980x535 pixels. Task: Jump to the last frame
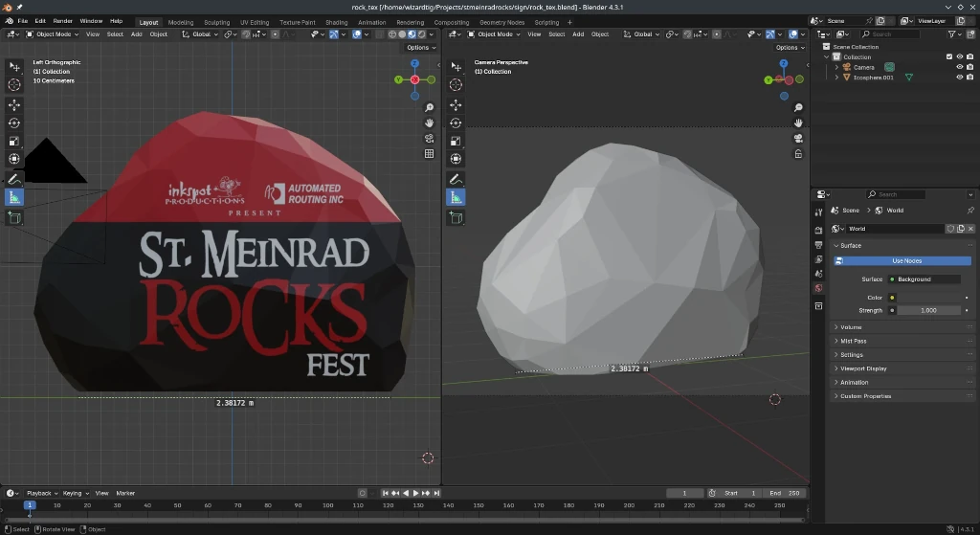coord(436,493)
